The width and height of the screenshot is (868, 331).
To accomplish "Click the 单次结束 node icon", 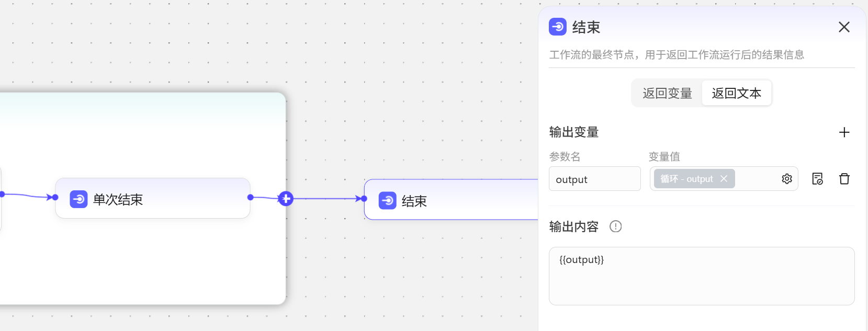I will pyautogui.click(x=78, y=199).
